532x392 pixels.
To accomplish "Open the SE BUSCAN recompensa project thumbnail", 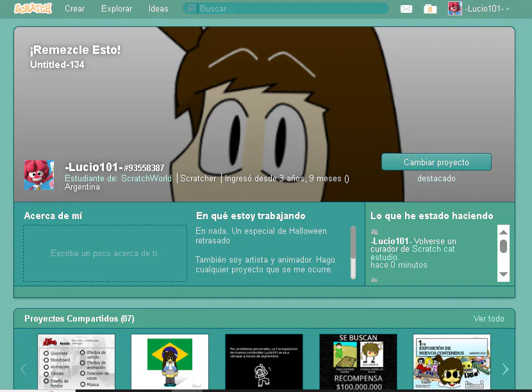I will pyautogui.click(x=358, y=361).
